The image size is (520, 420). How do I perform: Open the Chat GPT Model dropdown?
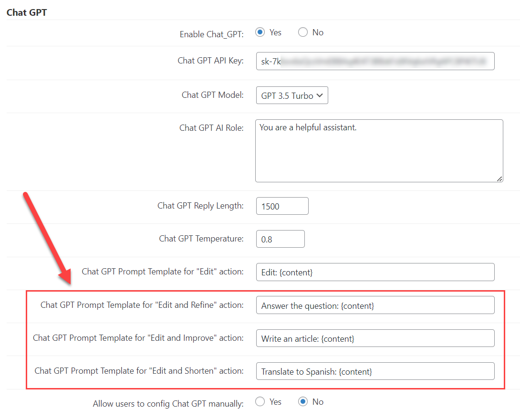click(x=292, y=95)
